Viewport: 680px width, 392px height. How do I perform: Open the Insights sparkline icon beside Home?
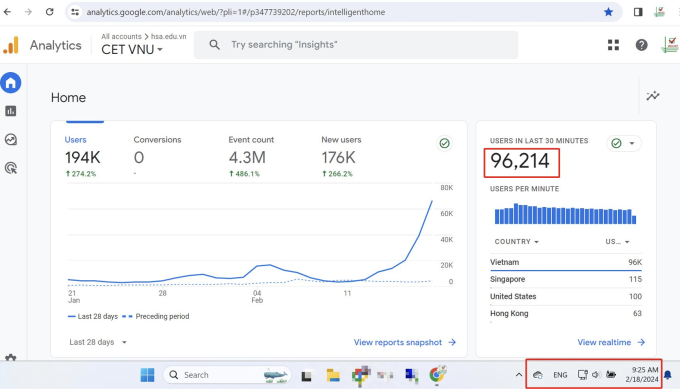tap(653, 96)
